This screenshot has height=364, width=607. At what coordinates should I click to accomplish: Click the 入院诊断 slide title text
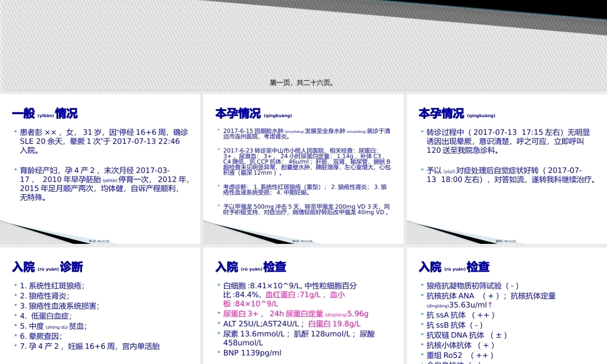47,266
